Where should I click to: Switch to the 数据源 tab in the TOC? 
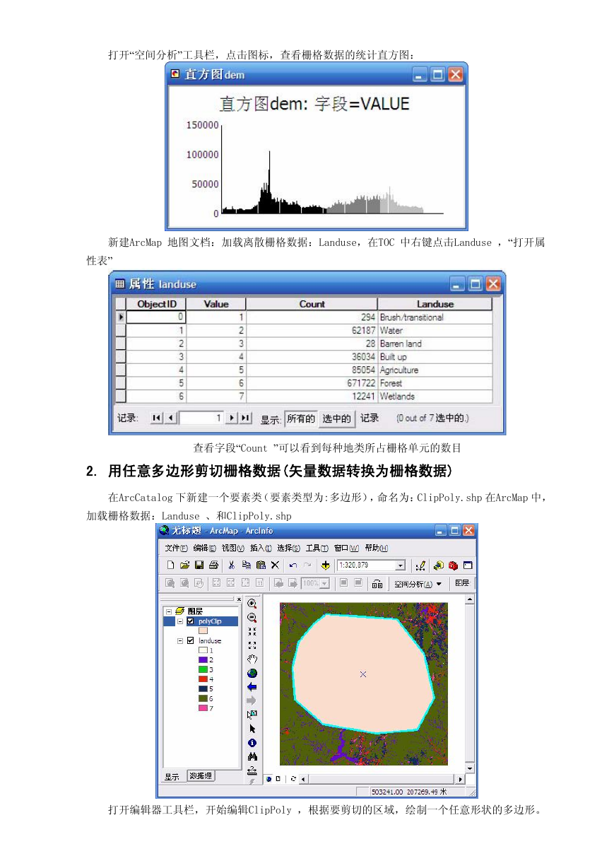click(201, 776)
